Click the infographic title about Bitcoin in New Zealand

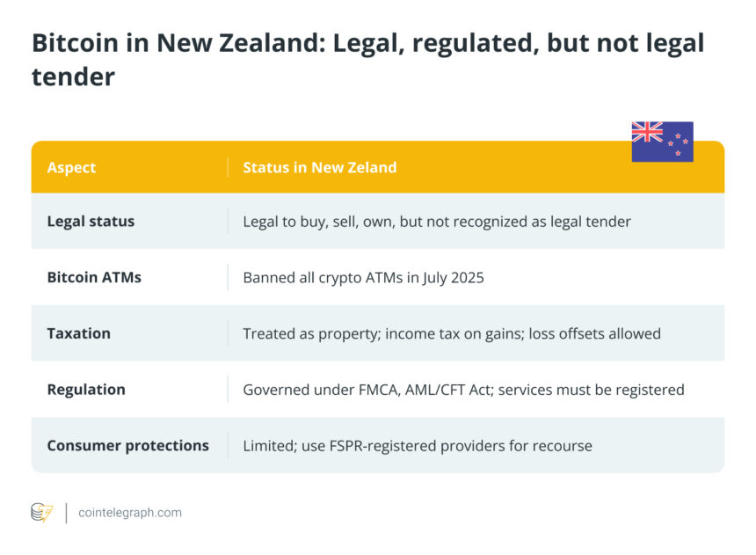pyautogui.click(x=367, y=60)
